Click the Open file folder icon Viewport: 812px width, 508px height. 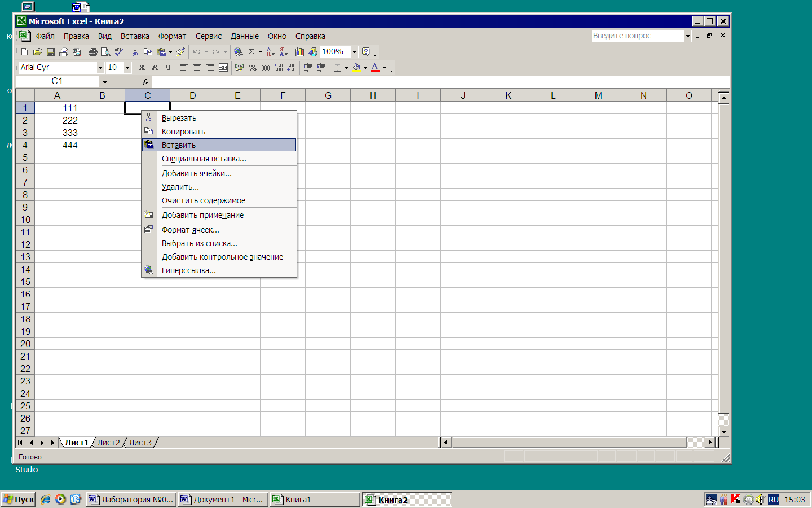click(x=37, y=52)
